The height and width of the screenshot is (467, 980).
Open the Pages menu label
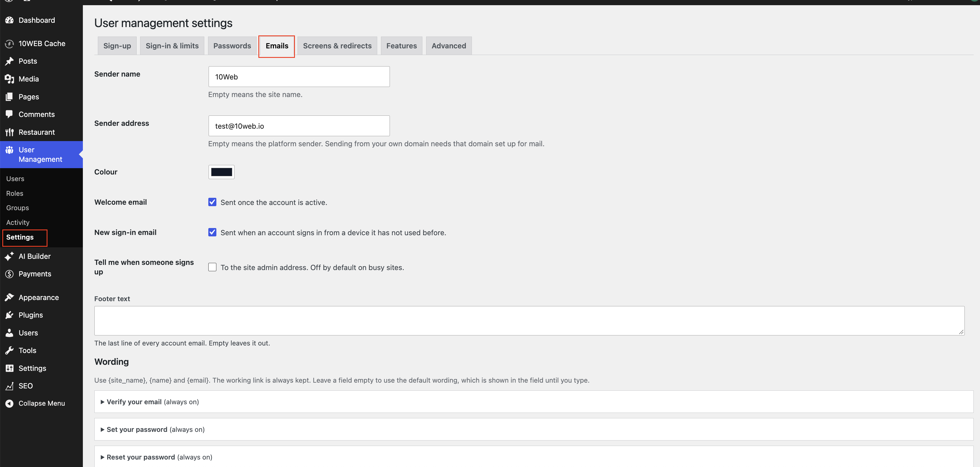pyautogui.click(x=28, y=97)
